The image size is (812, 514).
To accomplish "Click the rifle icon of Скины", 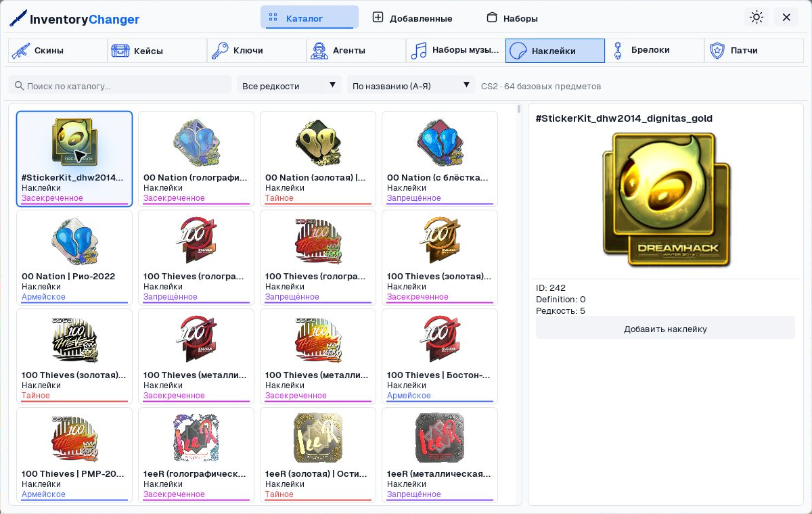I will coord(21,51).
